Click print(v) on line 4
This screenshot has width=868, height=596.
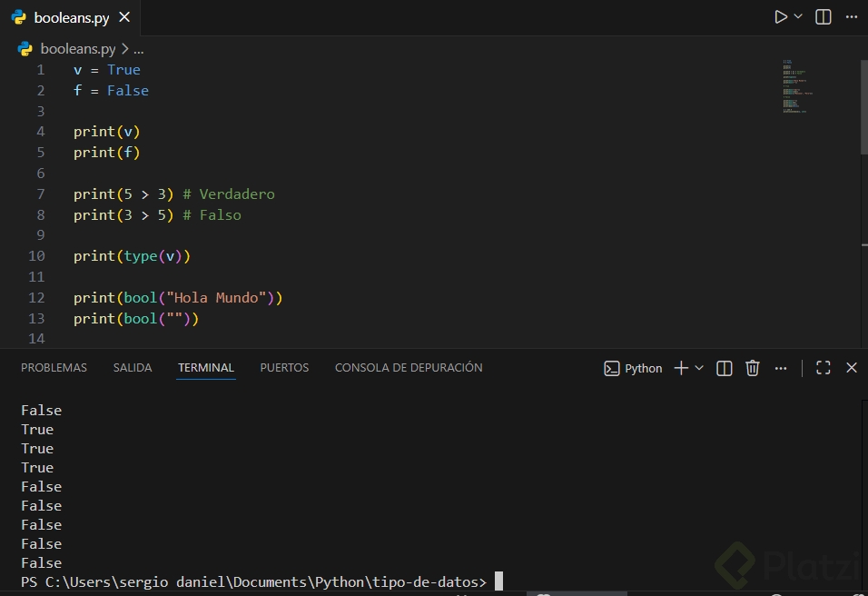107,132
